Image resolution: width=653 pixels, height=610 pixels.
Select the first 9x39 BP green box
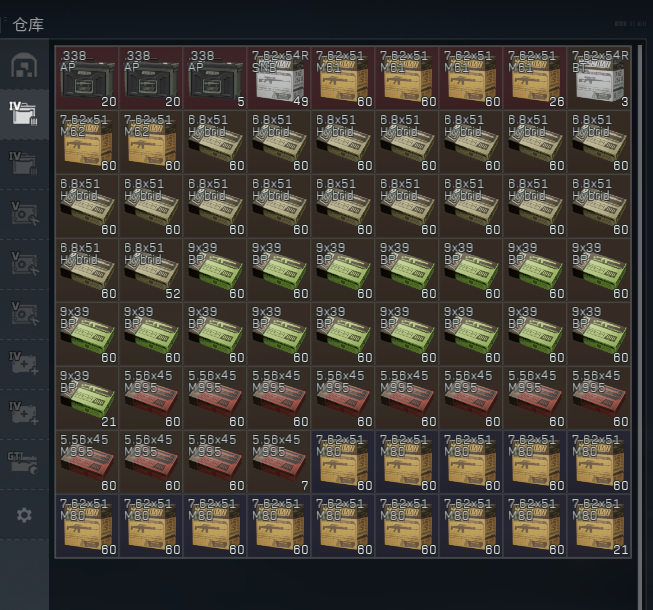(x=215, y=270)
